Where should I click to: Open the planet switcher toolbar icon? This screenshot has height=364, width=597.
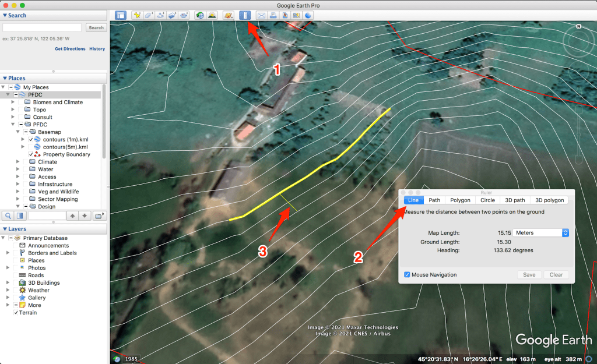(x=228, y=15)
